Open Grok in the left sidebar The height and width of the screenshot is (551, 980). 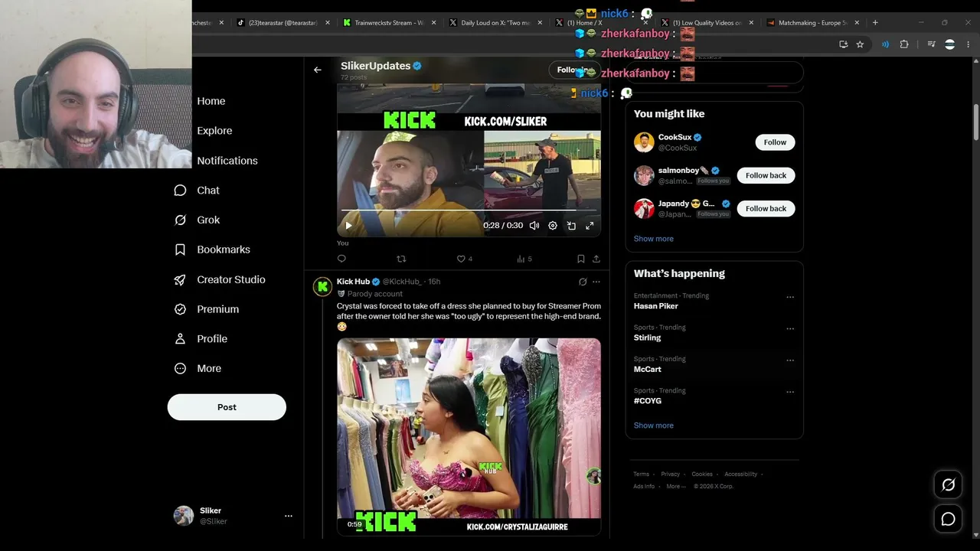point(197,220)
